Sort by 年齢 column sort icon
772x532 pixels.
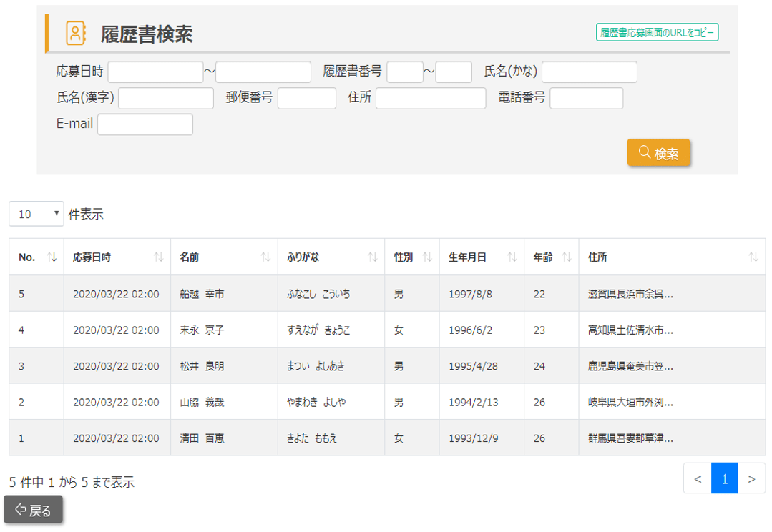click(x=567, y=257)
